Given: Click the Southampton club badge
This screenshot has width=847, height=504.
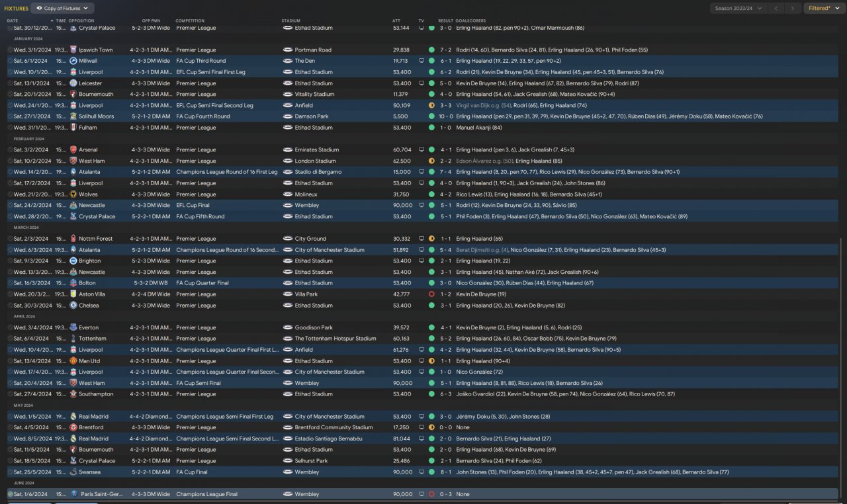Looking at the screenshot, I should click(x=73, y=394).
